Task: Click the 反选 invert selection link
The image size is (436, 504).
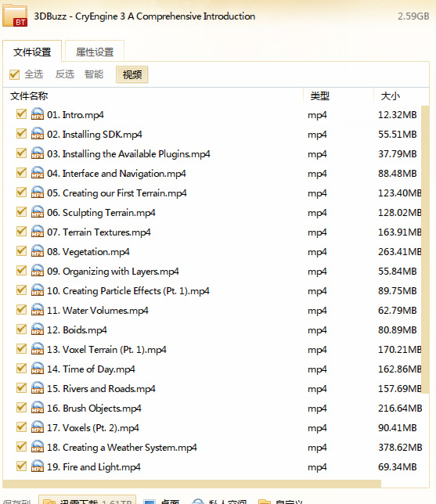Action: [x=65, y=74]
